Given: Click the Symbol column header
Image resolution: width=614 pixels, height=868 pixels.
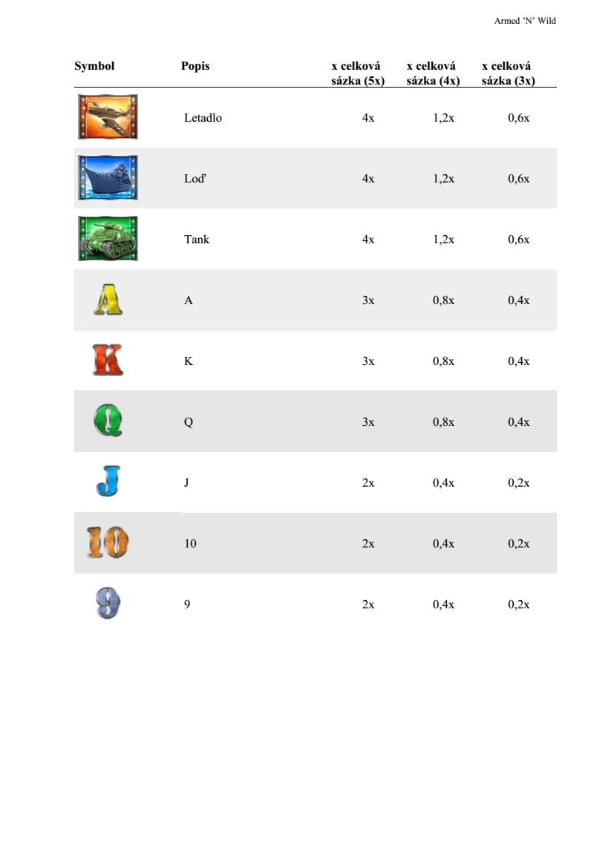Looking at the screenshot, I should point(94,66).
